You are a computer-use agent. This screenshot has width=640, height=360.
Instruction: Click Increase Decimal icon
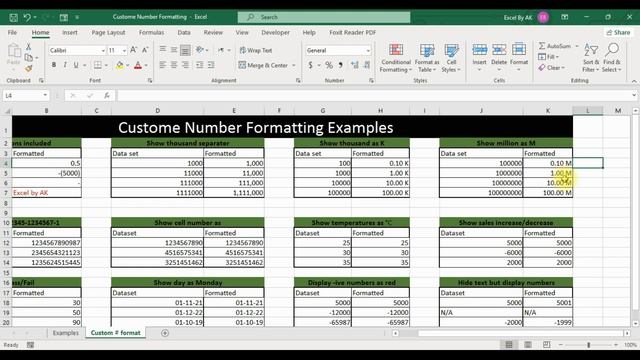click(x=355, y=65)
